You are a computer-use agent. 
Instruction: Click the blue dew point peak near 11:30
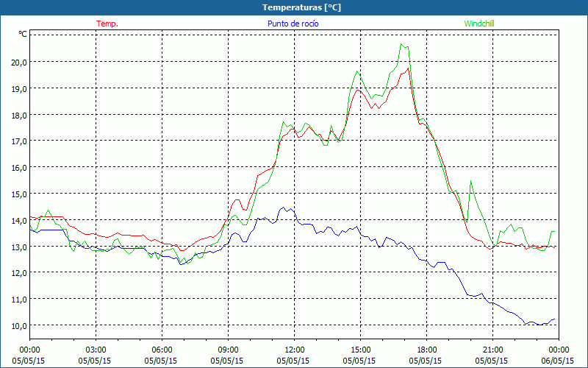tap(284, 208)
